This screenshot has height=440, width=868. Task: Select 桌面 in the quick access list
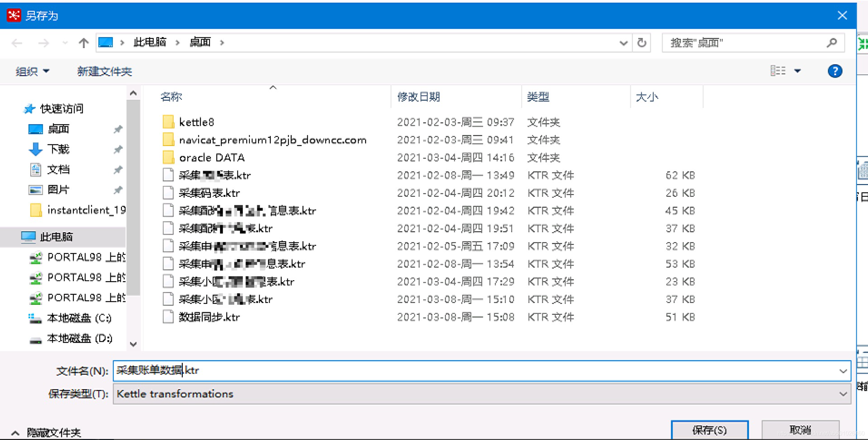58,129
